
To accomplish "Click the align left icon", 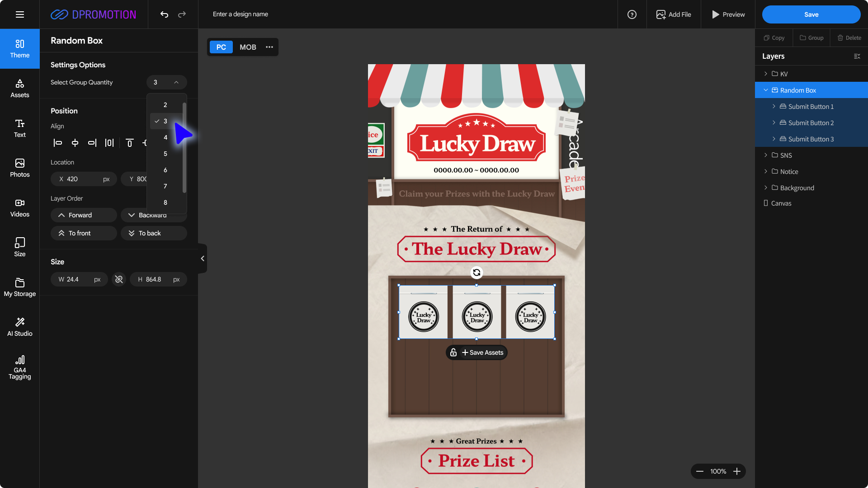I will pos(58,143).
